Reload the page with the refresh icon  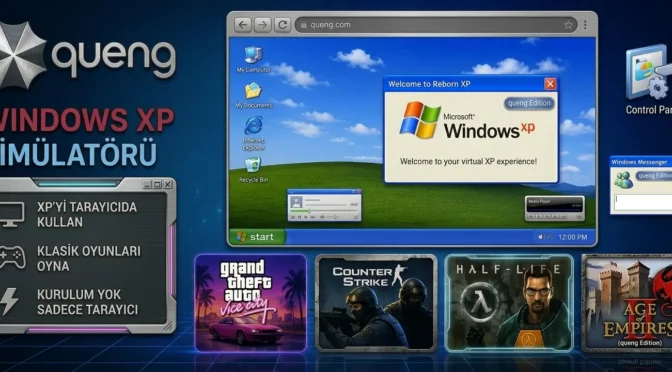(282, 25)
